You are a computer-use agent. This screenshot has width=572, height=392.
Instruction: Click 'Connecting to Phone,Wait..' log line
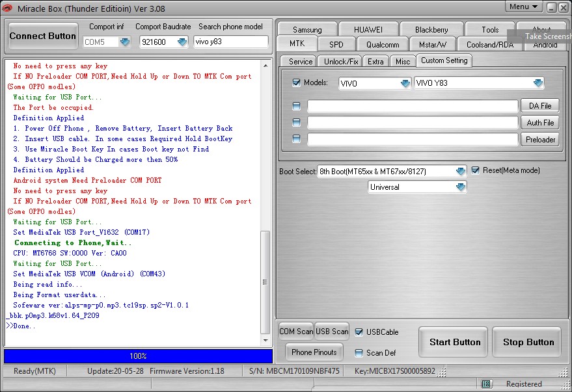[73, 242]
